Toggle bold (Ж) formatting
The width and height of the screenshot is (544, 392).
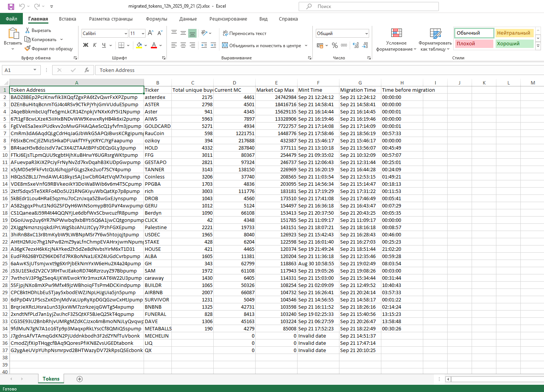click(86, 45)
